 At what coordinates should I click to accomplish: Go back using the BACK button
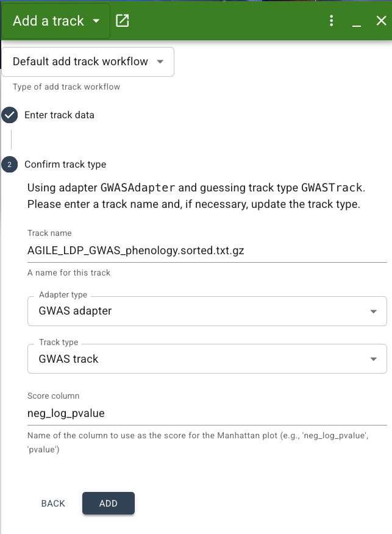53,504
